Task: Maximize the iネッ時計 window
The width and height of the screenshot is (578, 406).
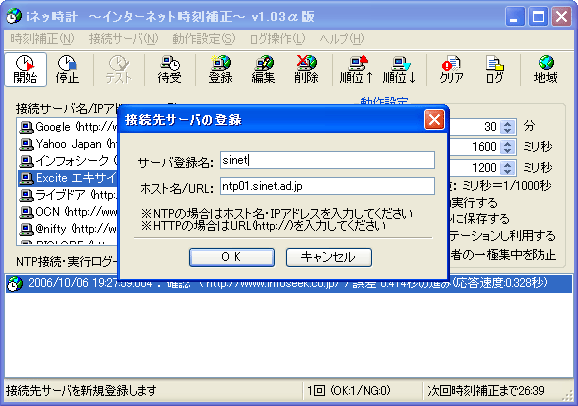Action: (538, 17)
